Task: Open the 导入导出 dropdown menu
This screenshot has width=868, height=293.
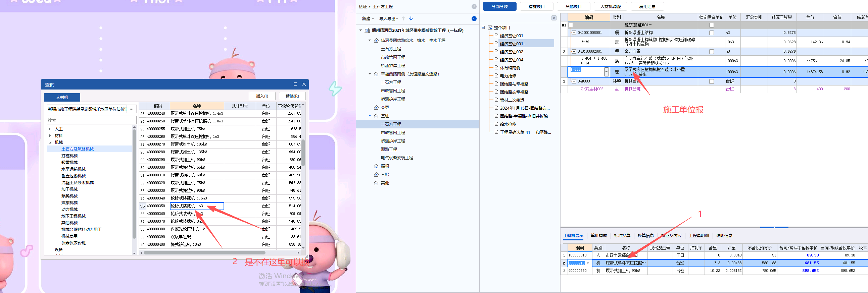Action: (x=388, y=18)
